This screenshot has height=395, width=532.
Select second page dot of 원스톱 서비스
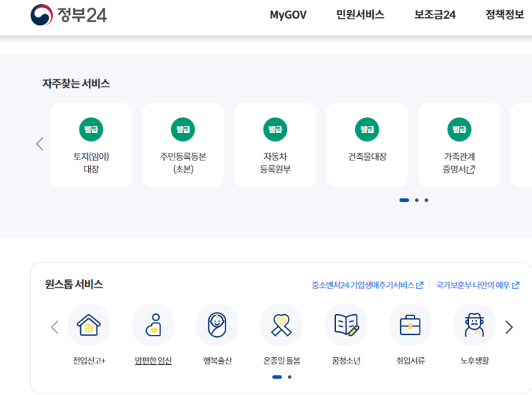[x=289, y=376]
